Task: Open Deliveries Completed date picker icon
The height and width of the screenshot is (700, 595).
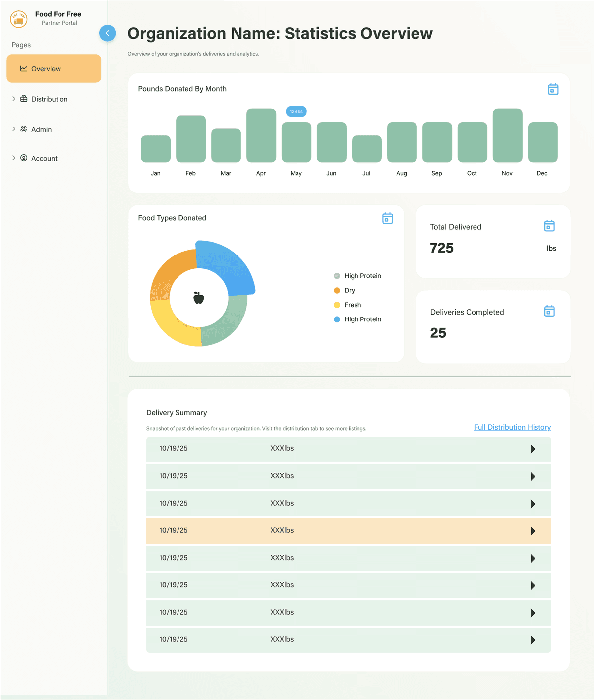Action: pos(549,311)
